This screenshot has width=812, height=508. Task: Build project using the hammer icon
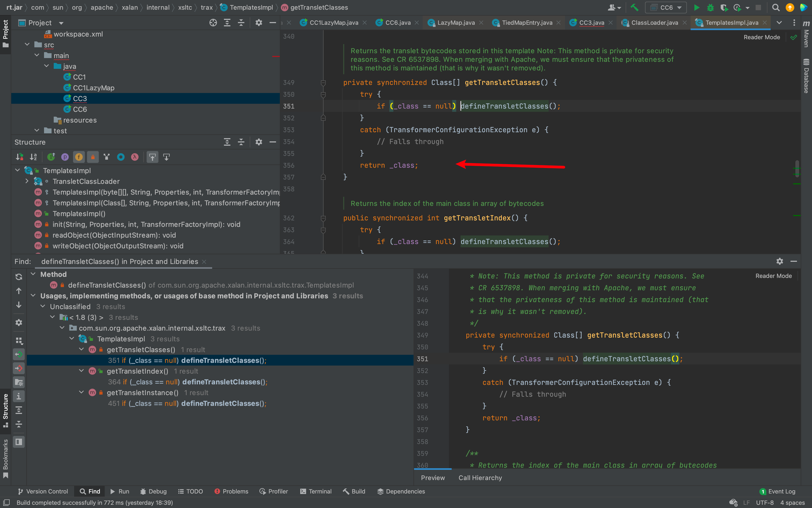tap(634, 8)
